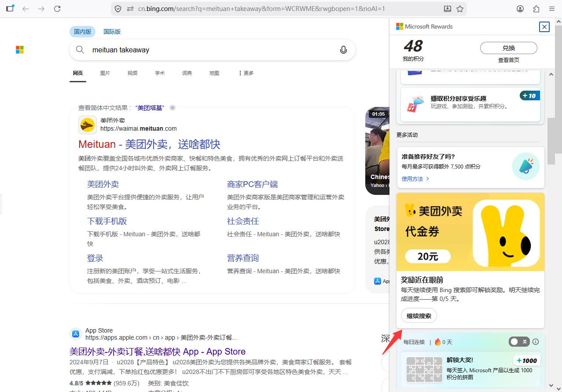The image size is (562, 392).
Task: Click the site permissions icon in address bar
Action: tap(130, 9)
